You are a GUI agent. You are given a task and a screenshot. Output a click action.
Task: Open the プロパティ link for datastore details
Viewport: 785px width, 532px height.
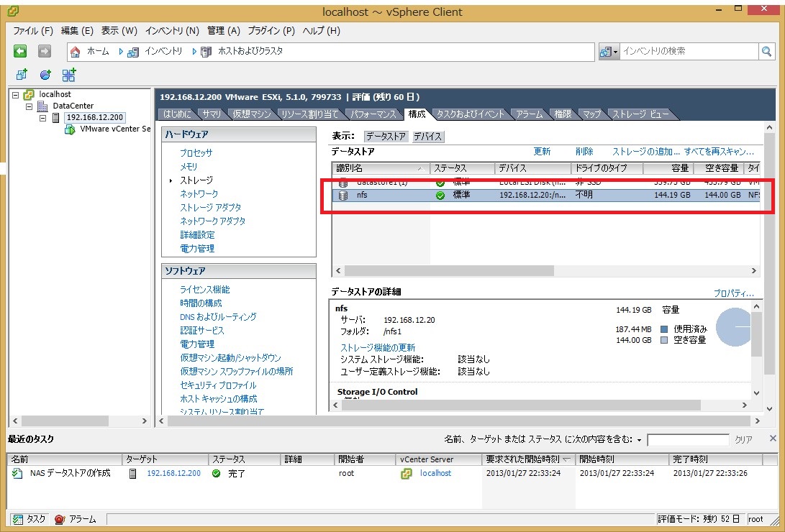pyautogui.click(x=733, y=293)
